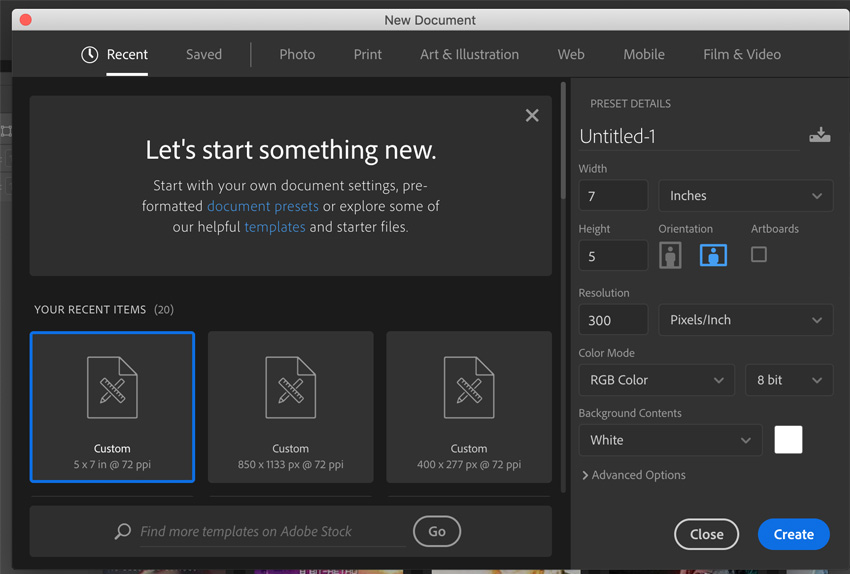Image resolution: width=850 pixels, height=574 pixels.
Task: Click the Close button
Action: click(706, 534)
